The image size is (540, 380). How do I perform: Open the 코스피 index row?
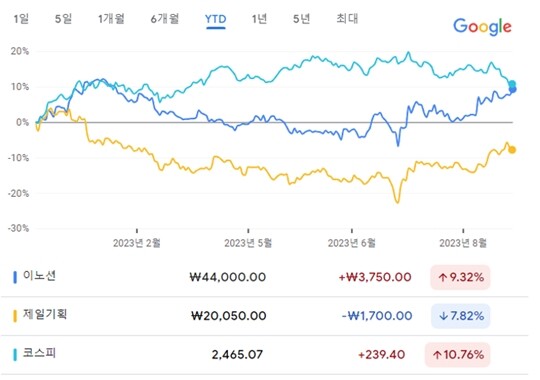(x=264, y=355)
